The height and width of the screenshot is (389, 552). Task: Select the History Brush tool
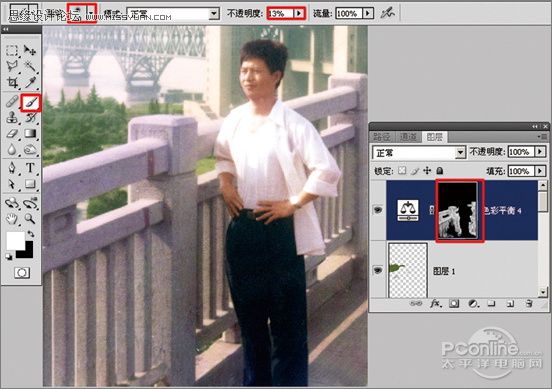tap(30, 118)
